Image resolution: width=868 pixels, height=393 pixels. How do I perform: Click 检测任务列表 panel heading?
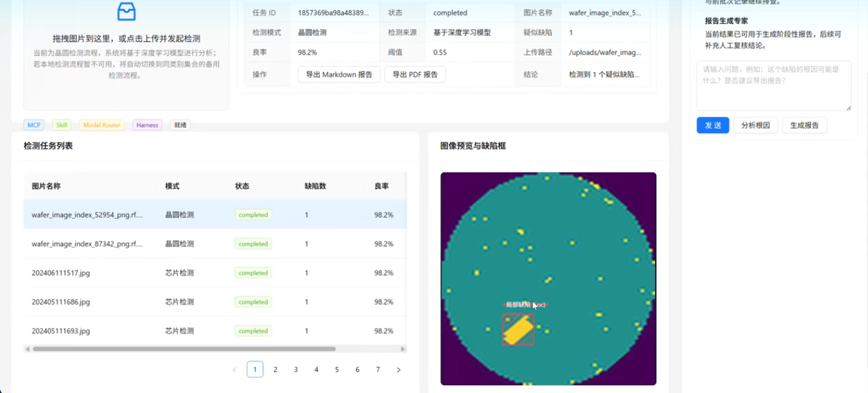[48, 146]
